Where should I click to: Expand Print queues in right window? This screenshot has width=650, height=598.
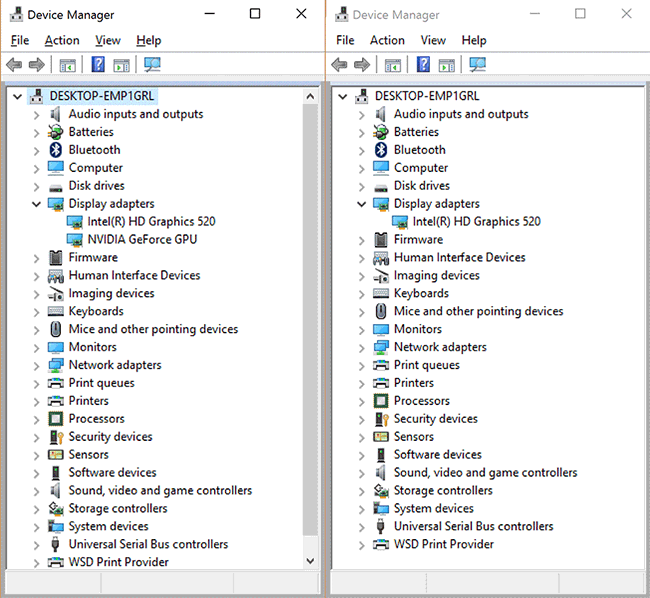coord(362,366)
